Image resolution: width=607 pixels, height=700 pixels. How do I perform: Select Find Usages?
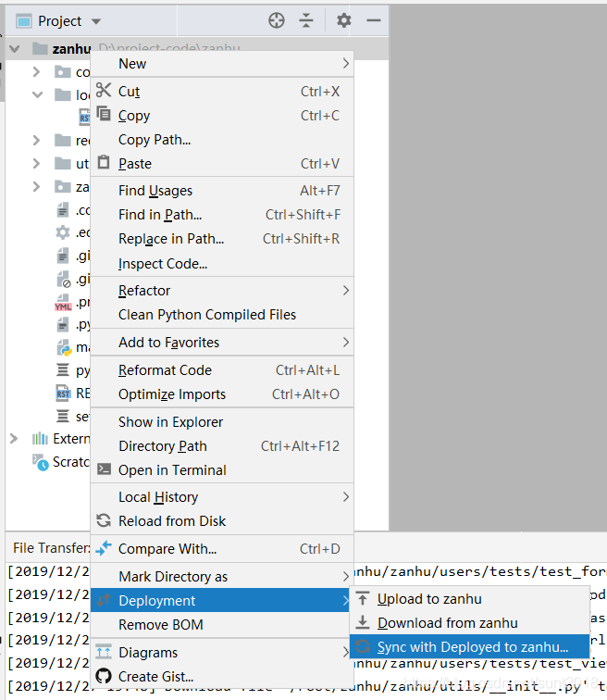(x=222, y=191)
